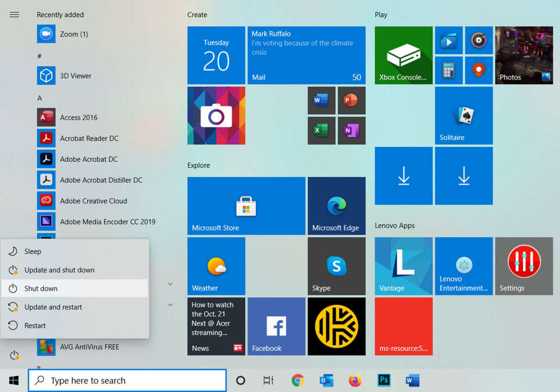The width and height of the screenshot is (560, 392).
Task: Open the News tile about Next @ Acer
Action: coord(217,326)
